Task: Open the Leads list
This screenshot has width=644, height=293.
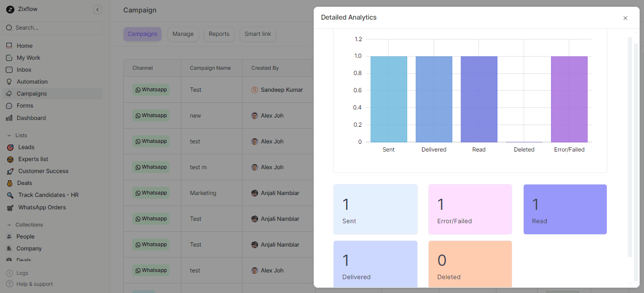Action: [x=26, y=147]
